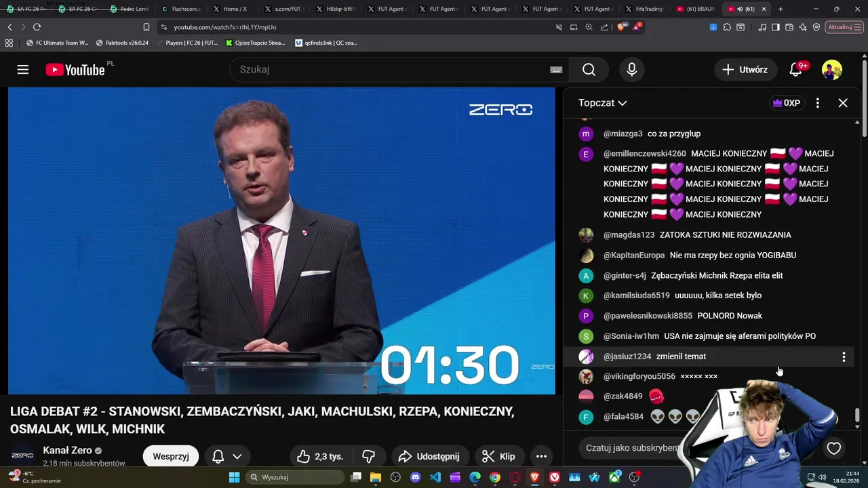
Task: Click the video player showing the debate speaker
Action: click(281, 241)
